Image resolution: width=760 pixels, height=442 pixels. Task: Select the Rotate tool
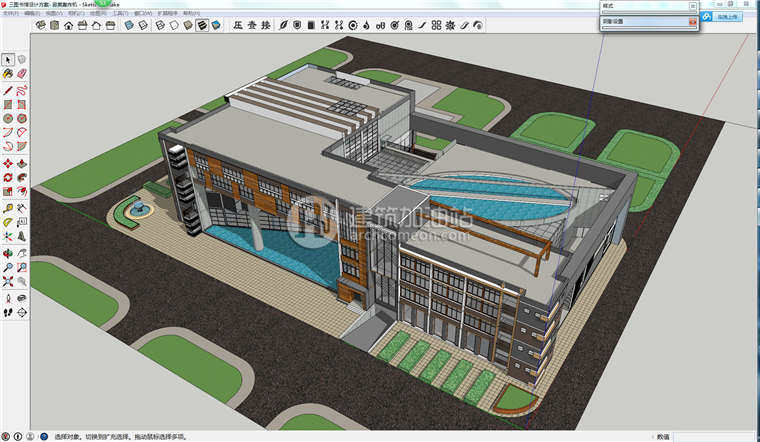pyautogui.click(x=8, y=178)
